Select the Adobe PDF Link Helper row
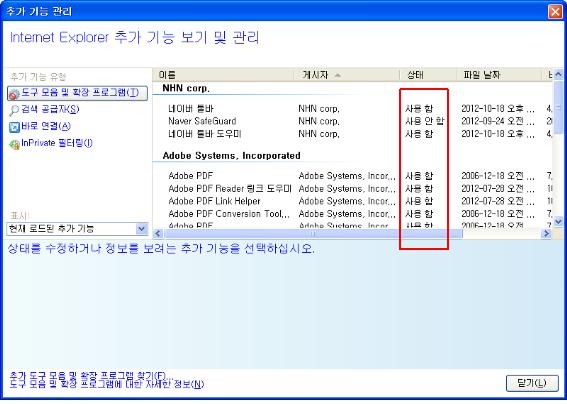Viewport: 567px width, 404px height. (353, 201)
